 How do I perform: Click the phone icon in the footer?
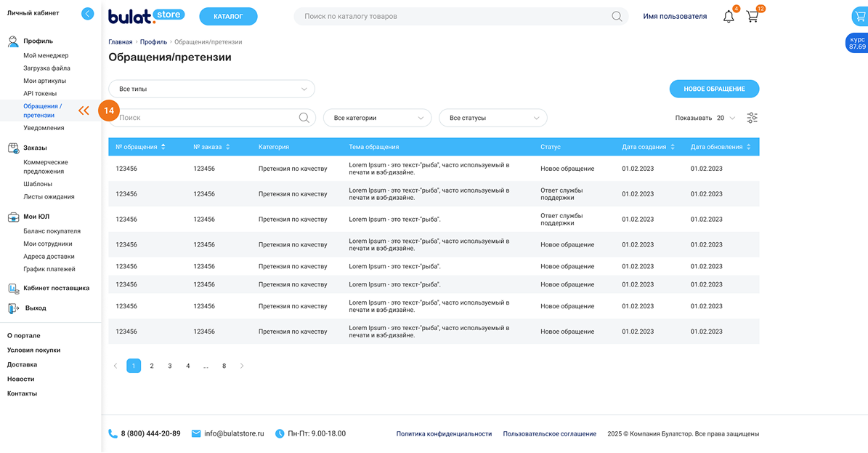(x=113, y=434)
